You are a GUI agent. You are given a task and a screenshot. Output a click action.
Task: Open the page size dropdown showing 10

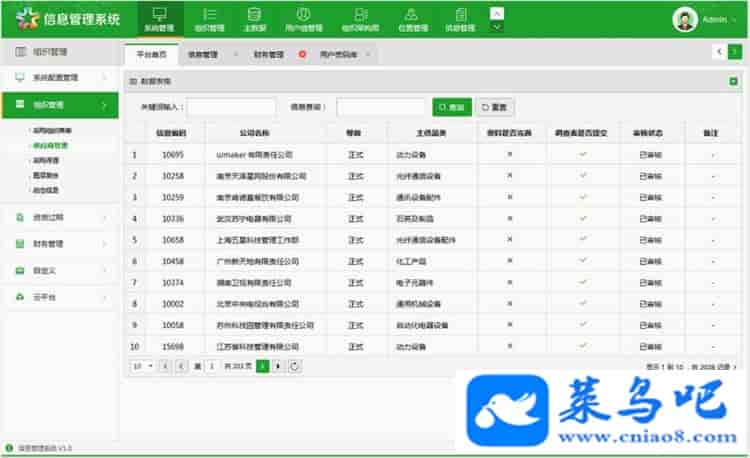pyautogui.click(x=142, y=367)
